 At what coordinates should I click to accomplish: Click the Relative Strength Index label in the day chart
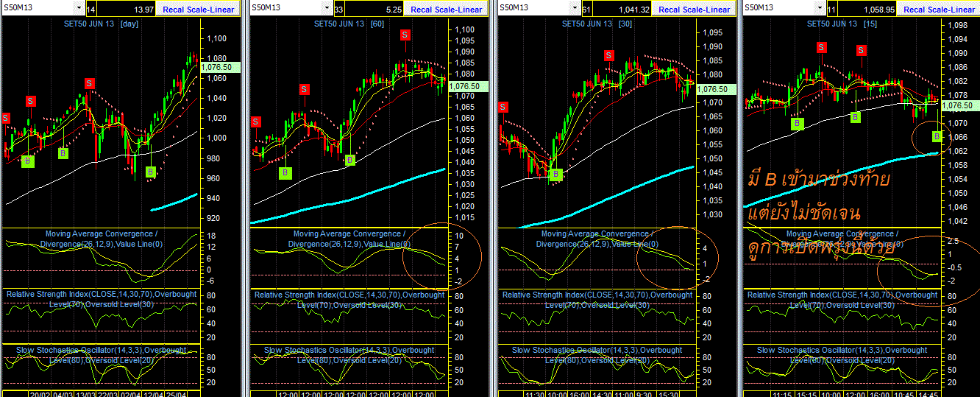(100, 299)
